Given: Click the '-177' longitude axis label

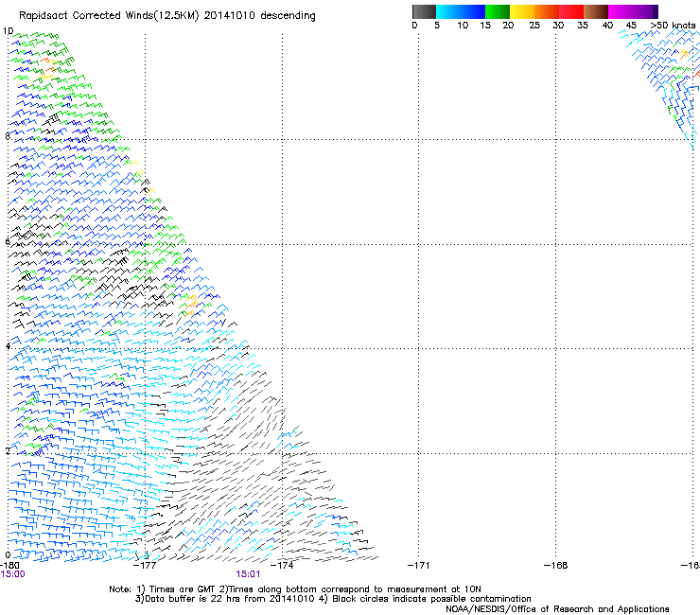Looking at the screenshot, I should click(x=145, y=566).
